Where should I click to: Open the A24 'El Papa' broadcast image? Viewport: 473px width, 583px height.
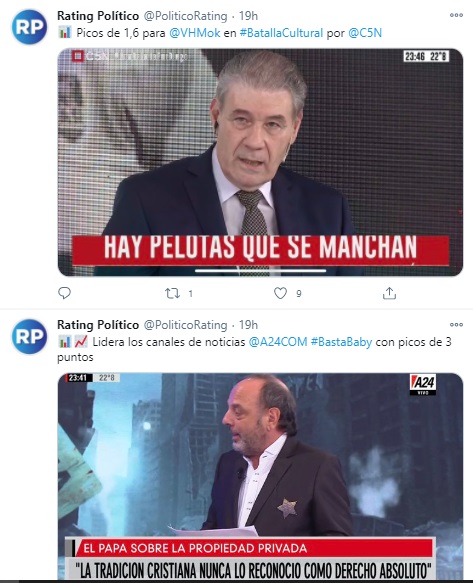[260, 477]
